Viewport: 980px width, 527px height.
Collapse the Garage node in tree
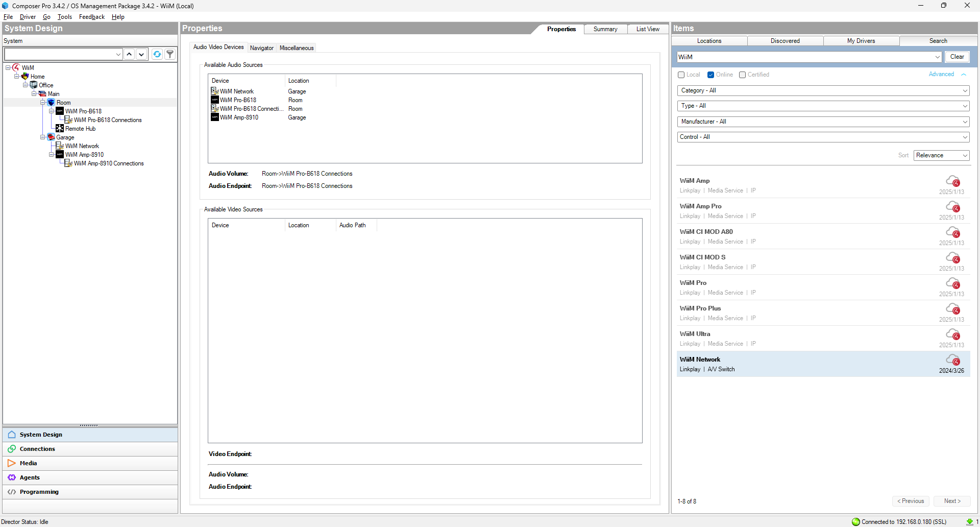43,137
